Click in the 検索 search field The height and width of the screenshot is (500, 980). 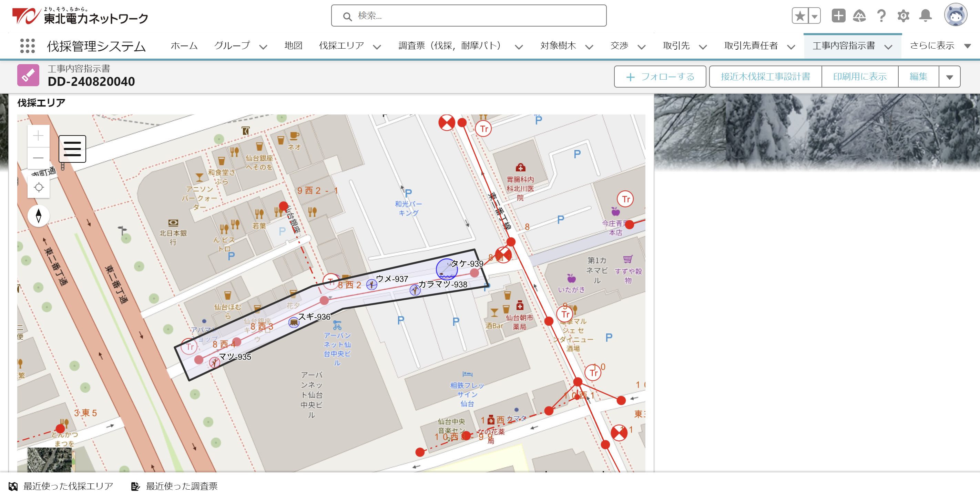[x=469, y=16]
